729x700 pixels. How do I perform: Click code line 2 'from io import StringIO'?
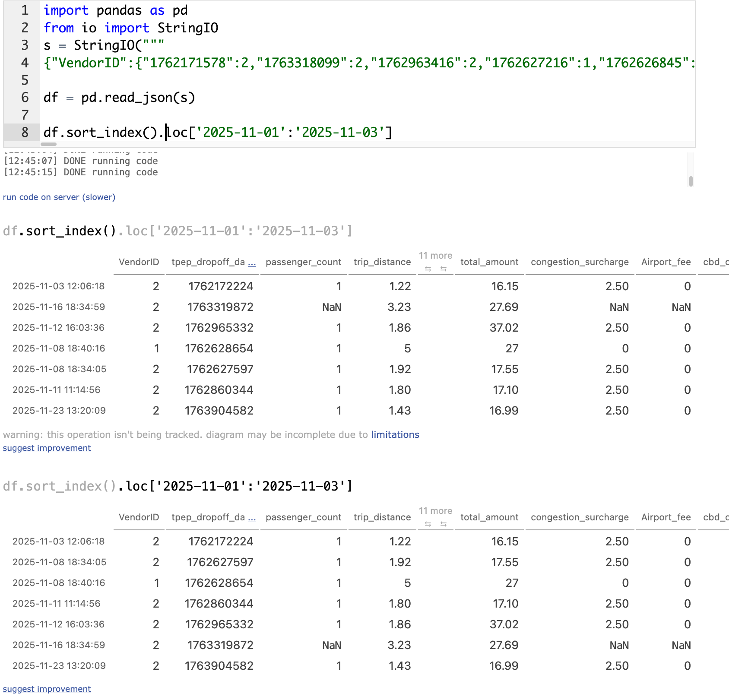tap(131, 28)
